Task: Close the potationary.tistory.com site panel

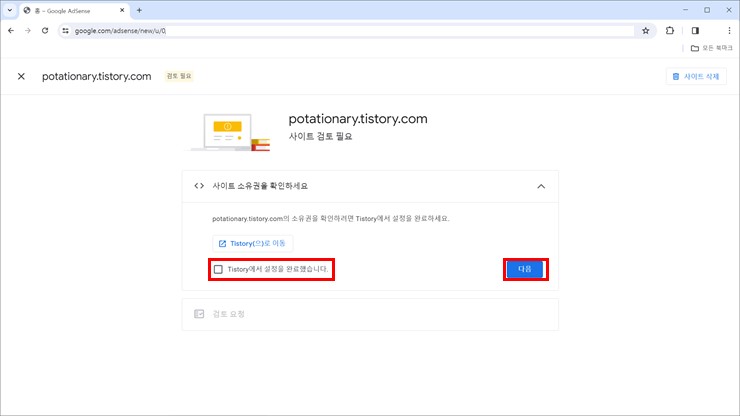Action: click(x=21, y=76)
